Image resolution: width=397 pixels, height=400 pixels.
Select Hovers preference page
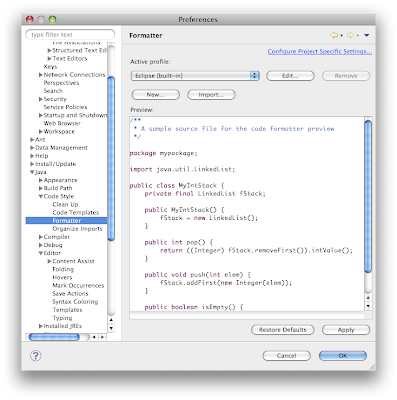pos(62,278)
